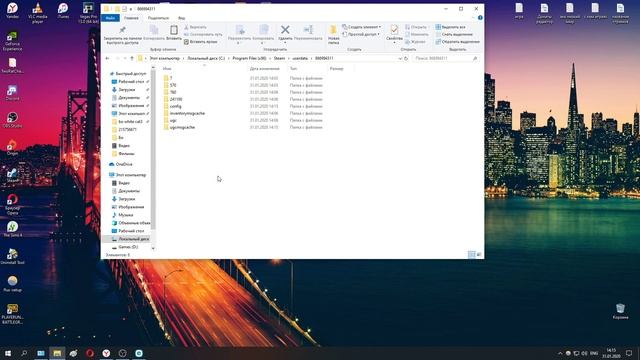Select Games (D:) in navigation pane

pyautogui.click(x=128, y=247)
